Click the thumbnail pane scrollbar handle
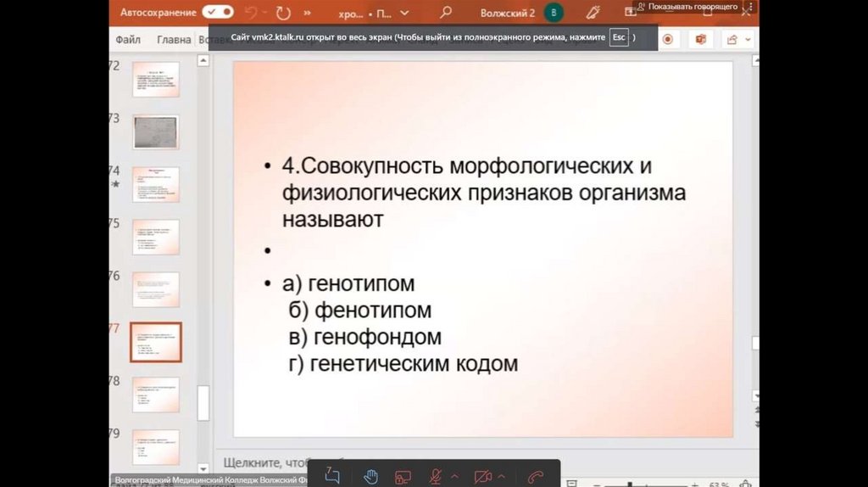Screen dimensions: 868x487 203,403
